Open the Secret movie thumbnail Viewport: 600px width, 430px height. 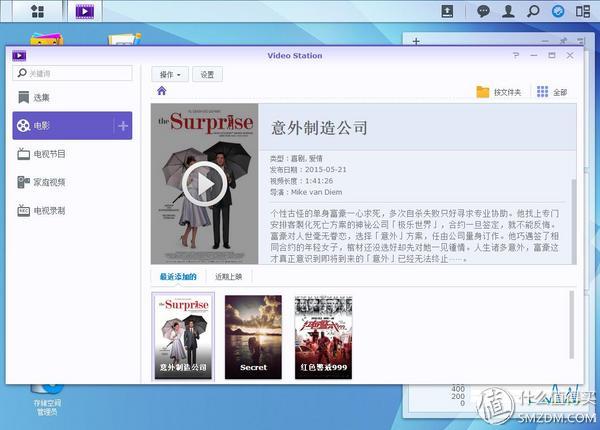(x=253, y=335)
